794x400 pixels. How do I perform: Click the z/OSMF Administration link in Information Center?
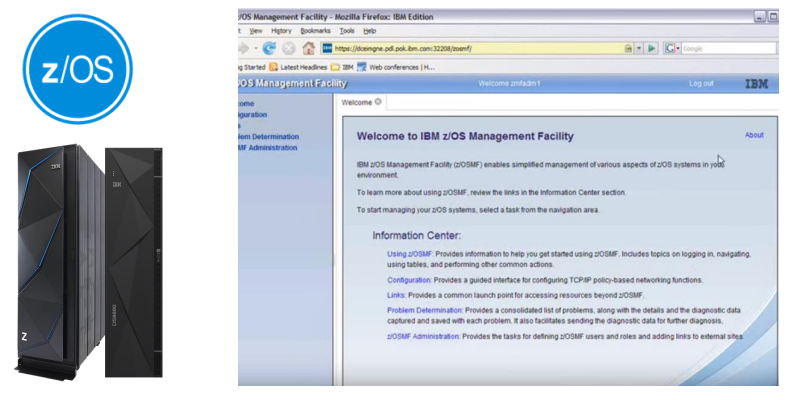point(423,336)
